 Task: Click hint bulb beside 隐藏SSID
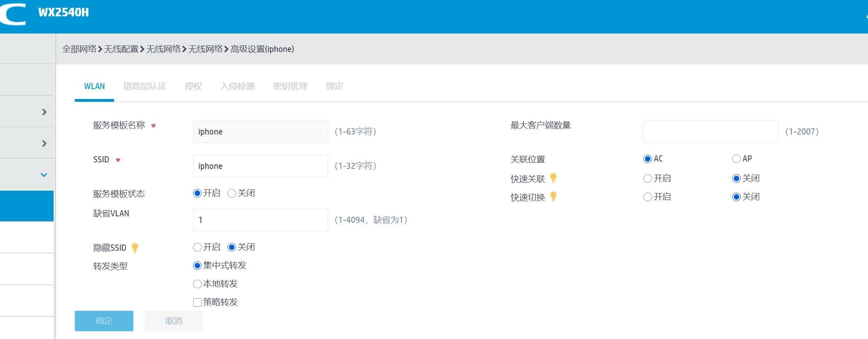point(135,247)
